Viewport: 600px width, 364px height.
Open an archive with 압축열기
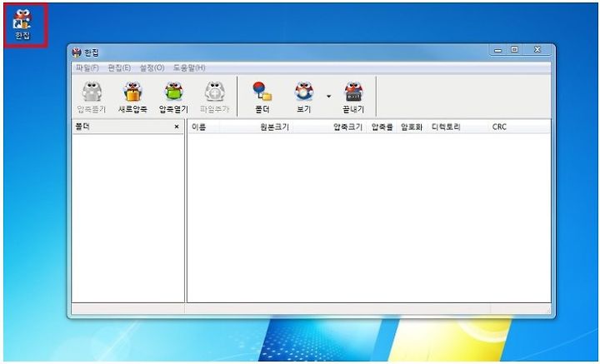[173, 97]
